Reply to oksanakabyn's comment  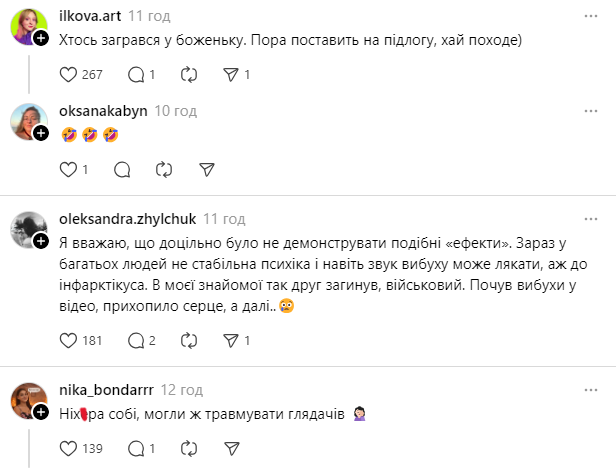pyautogui.click(x=122, y=169)
